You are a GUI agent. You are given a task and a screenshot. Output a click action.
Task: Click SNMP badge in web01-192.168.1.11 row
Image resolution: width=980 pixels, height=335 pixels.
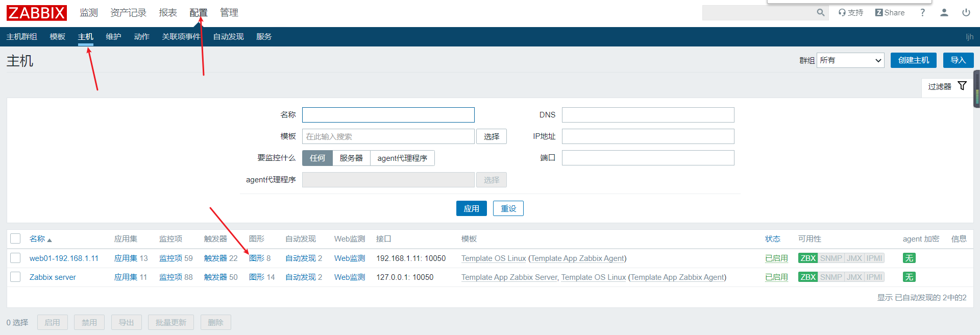click(831, 258)
